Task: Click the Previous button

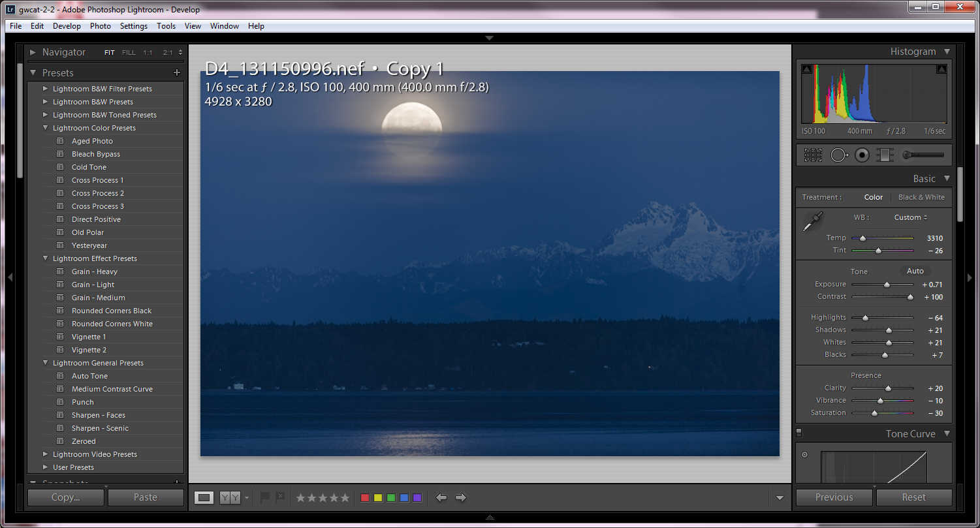Action: point(834,497)
